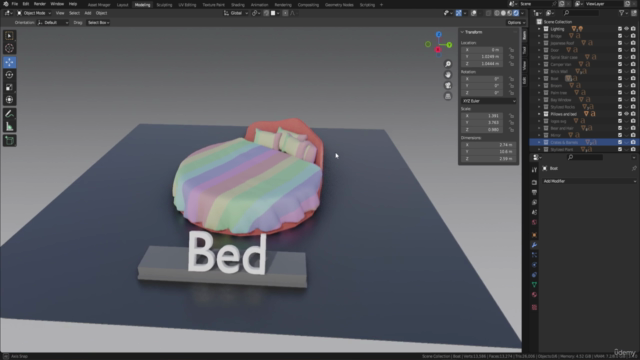Screen dimensions: 640x360
Task: Toggle exclude checkbox for Lighting collection
Action: pos(620,29)
